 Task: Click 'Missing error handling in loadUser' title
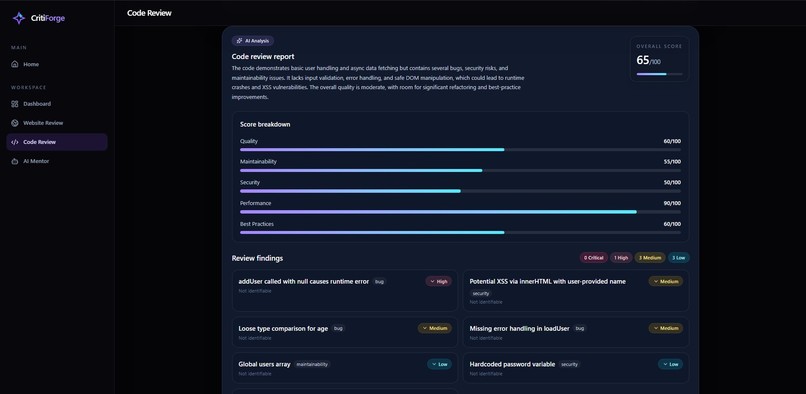coord(520,329)
